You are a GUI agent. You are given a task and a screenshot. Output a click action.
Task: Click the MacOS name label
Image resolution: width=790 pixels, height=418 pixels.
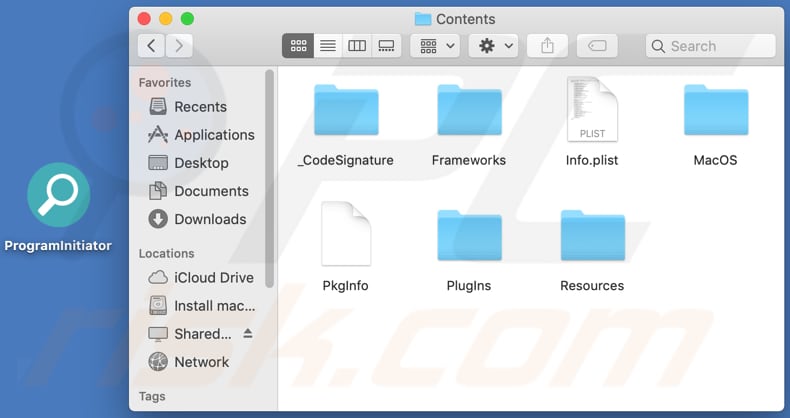click(x=715, y=161)
